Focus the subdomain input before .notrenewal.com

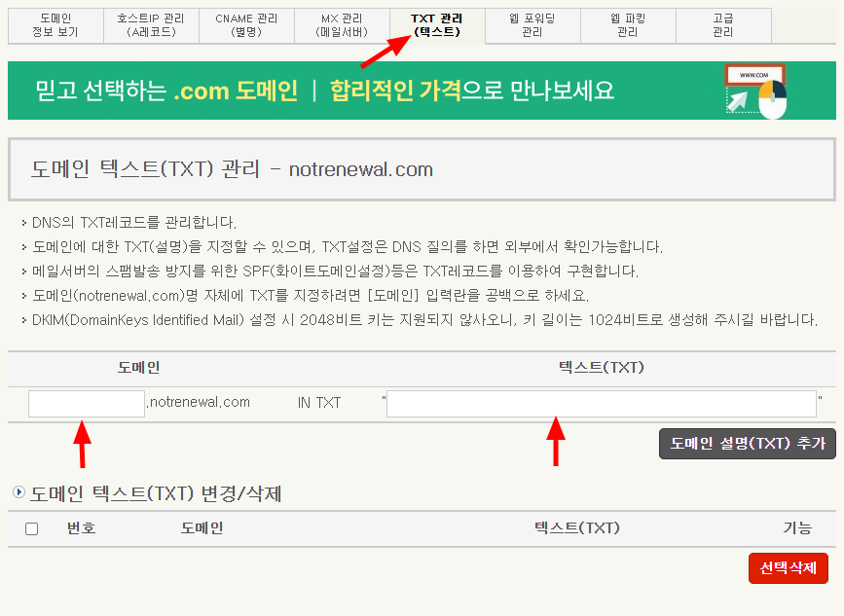pos(87,404)
